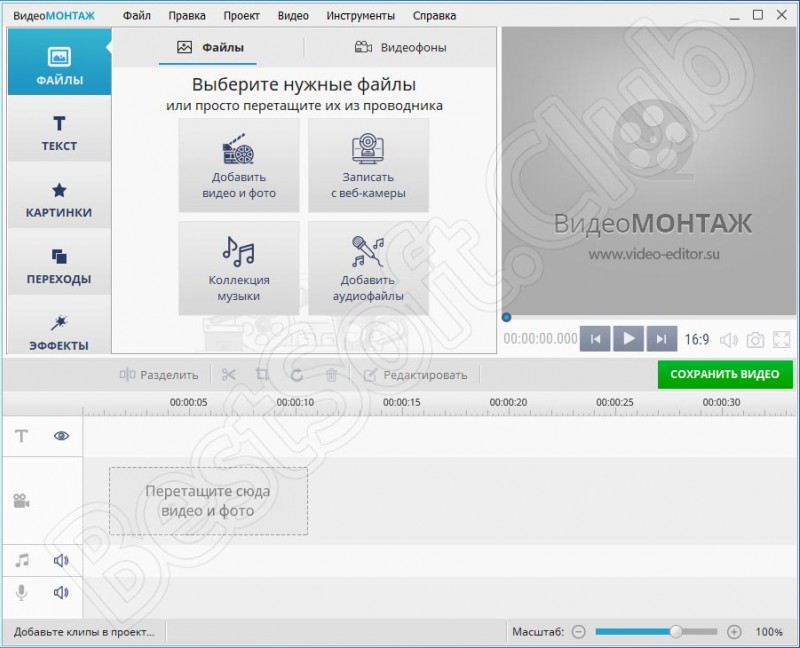Open the ФАЙЛЫ sidebar section
The height and width of the screenshot is (648, 800).
coord(59,62)
